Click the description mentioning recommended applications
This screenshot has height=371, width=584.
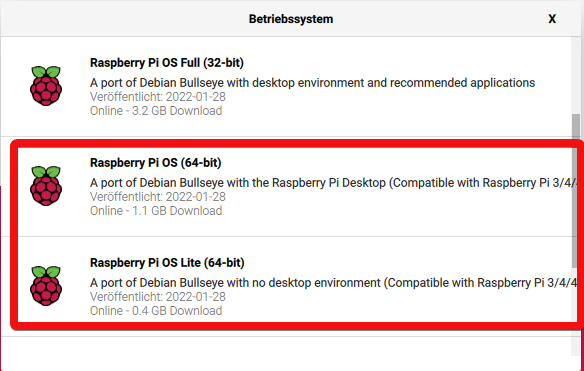312,83
